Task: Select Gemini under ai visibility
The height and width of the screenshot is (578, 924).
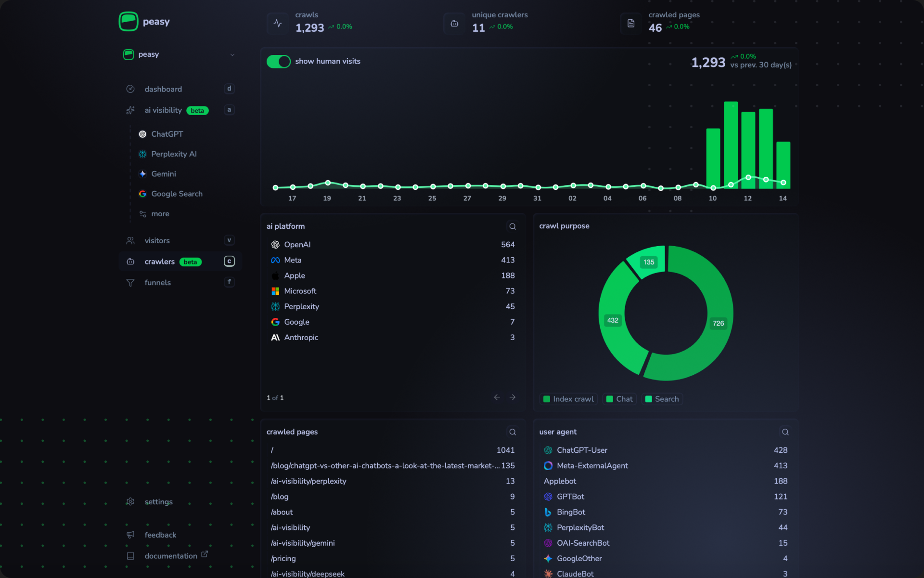Action: tap(163, 174)
